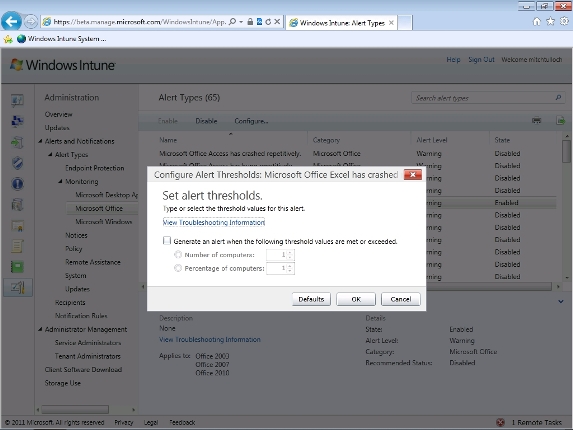Select the Percentage of computers radio button
This screenshot has width=573, height=430.
(178, 268)
